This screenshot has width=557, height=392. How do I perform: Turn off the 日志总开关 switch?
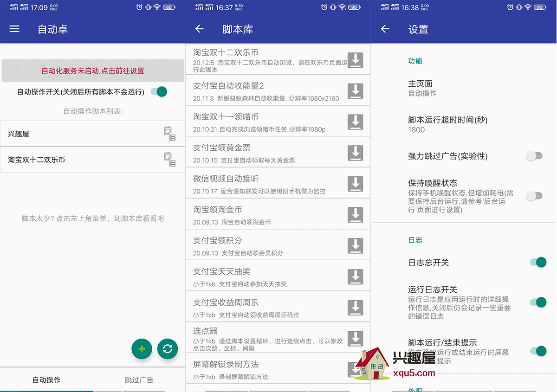click(538, 263)
